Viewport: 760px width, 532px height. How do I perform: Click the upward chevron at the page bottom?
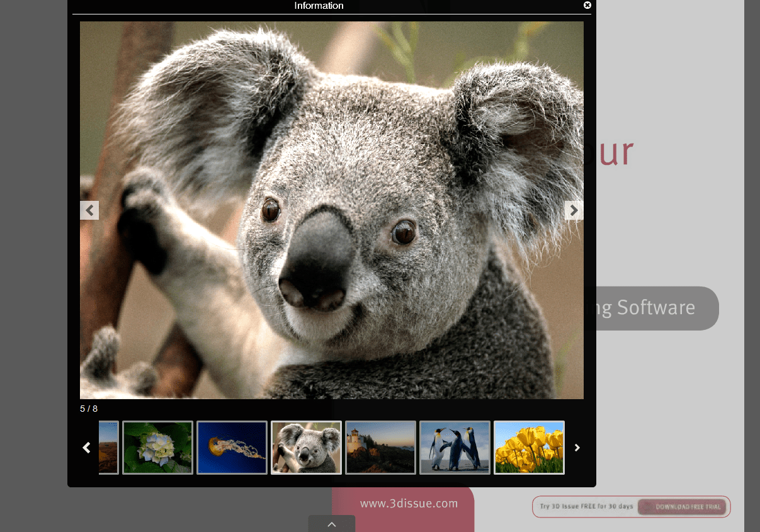point(331,524)
